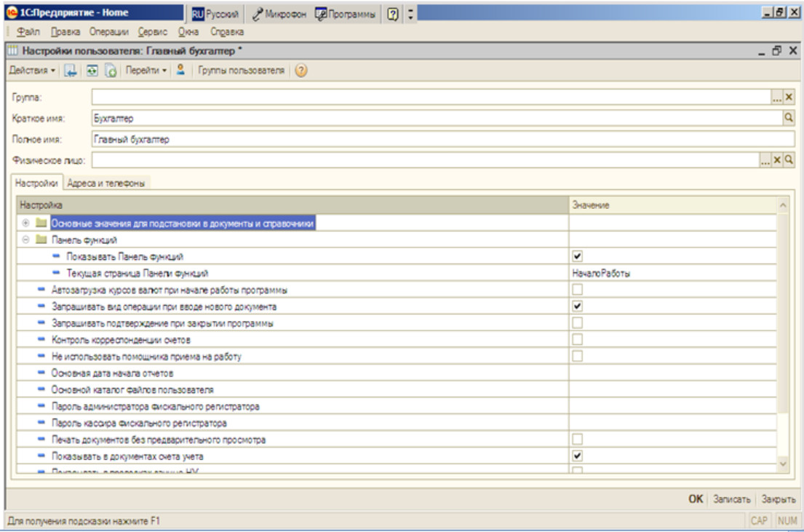The height and width of the screenshot is (532, 804).
Task: Click the language bar options arrow
Action: click(x=410, y=14)
